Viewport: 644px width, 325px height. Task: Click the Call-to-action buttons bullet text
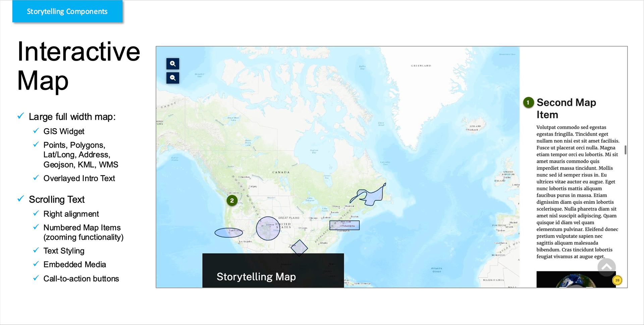[81, 279]
